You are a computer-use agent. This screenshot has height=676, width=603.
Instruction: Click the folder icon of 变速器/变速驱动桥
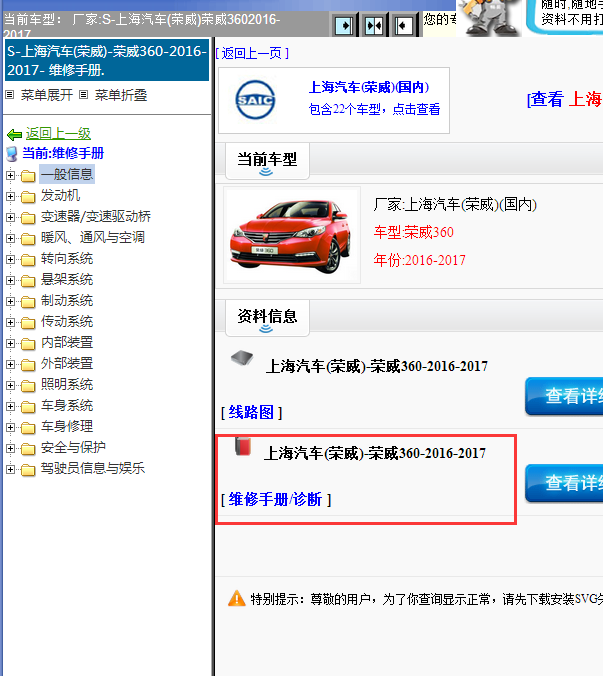click(28, 218)
